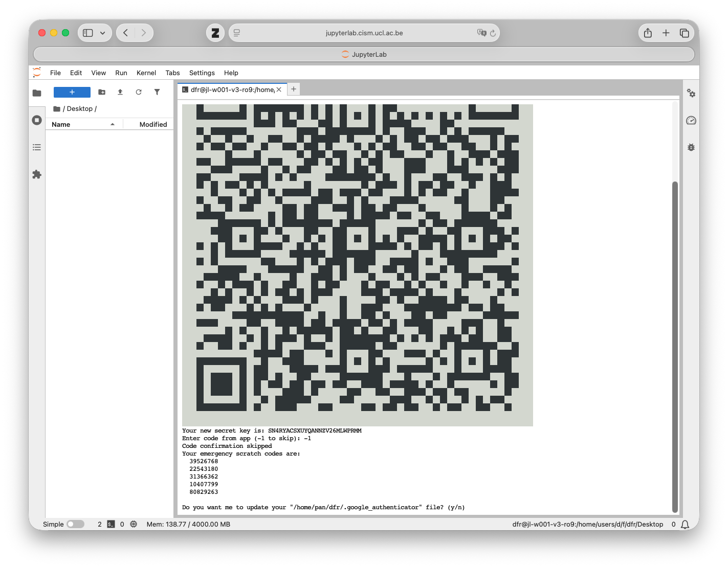
Task: Reload the page with refresh icon
Action: 493,33
